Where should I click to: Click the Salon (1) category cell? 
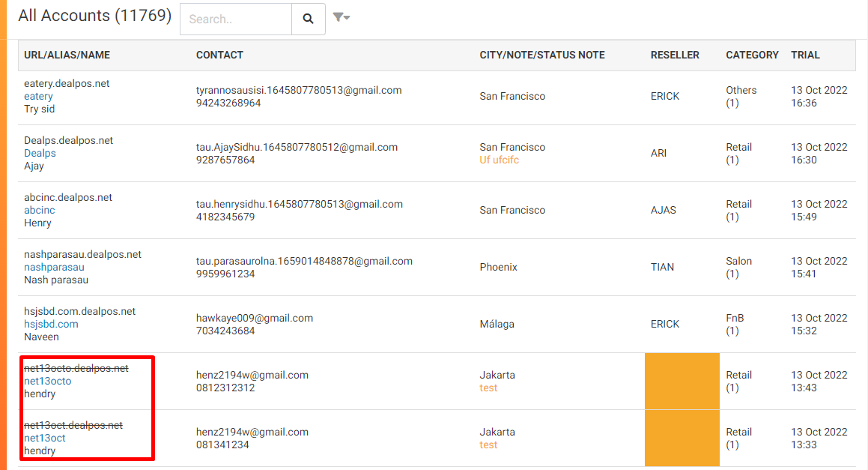click(739, 268)
